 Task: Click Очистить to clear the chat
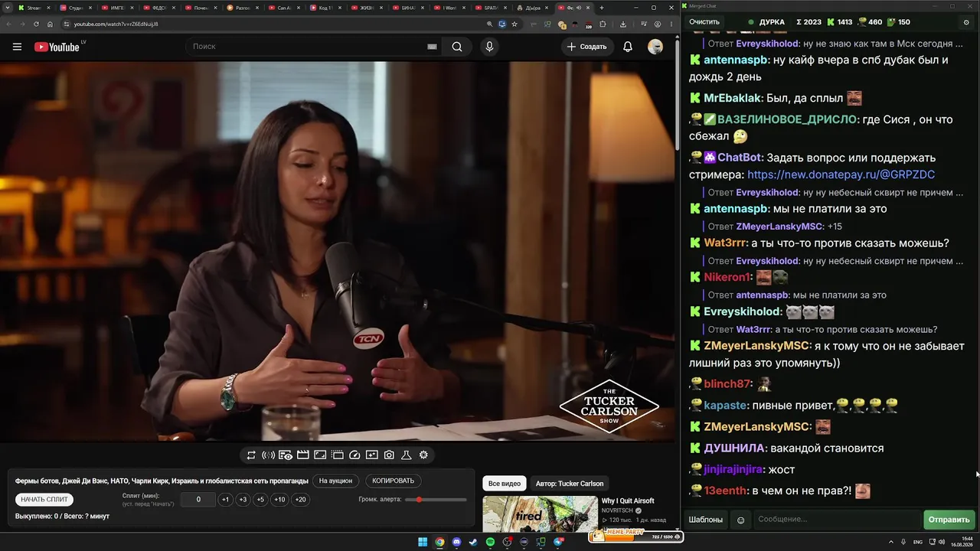(704, 22)
